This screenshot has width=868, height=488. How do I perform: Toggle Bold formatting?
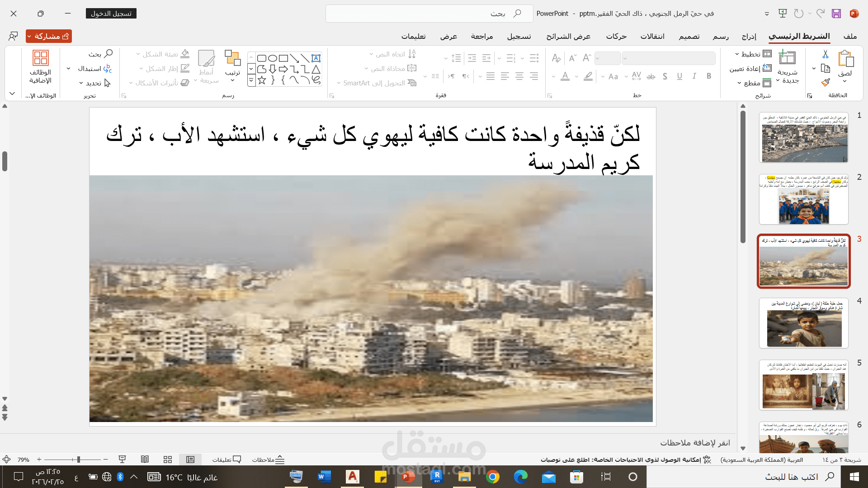click(x=709, y=76)
